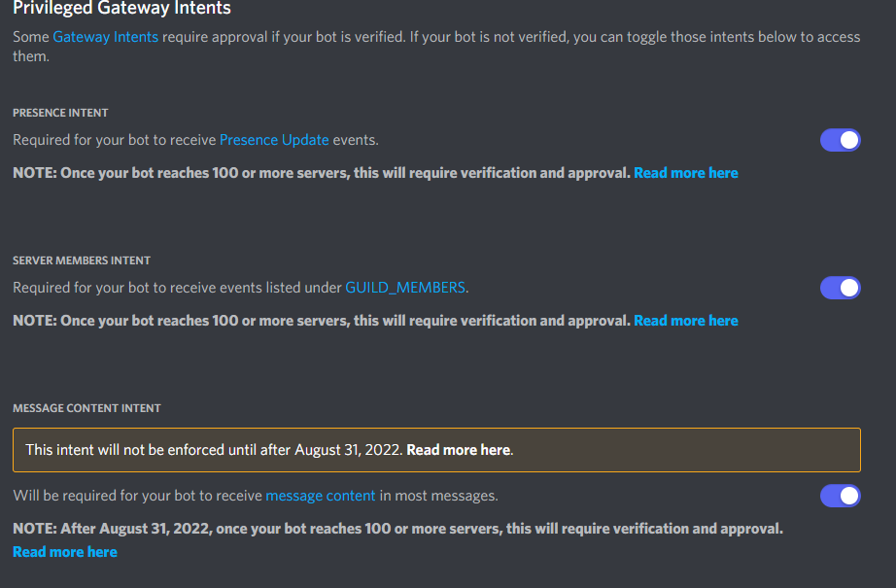Screen dimensions: 896x588
Task: Open the Gateway Intents documentation link
Action: 106,37
